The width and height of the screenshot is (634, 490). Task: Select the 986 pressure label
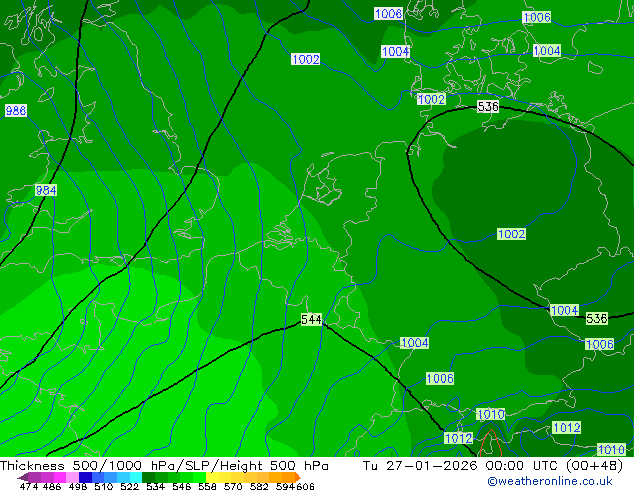[16, 110]
